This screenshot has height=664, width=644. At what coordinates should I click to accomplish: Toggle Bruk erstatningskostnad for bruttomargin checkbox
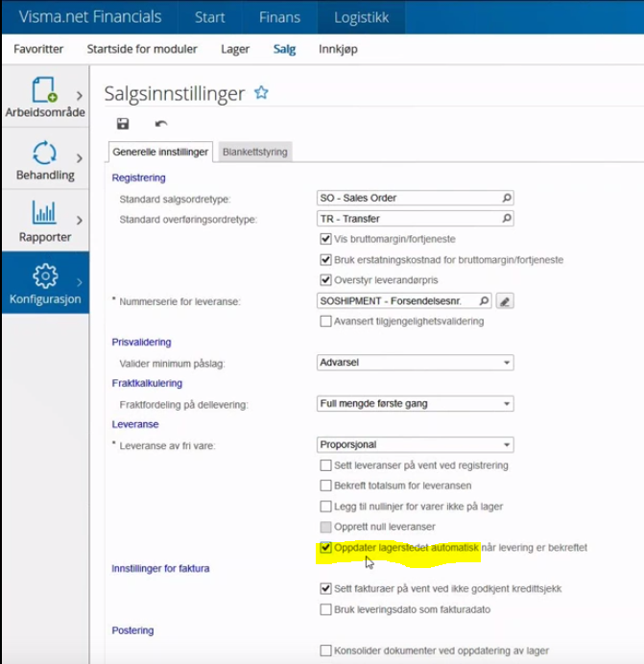(325, 260)
